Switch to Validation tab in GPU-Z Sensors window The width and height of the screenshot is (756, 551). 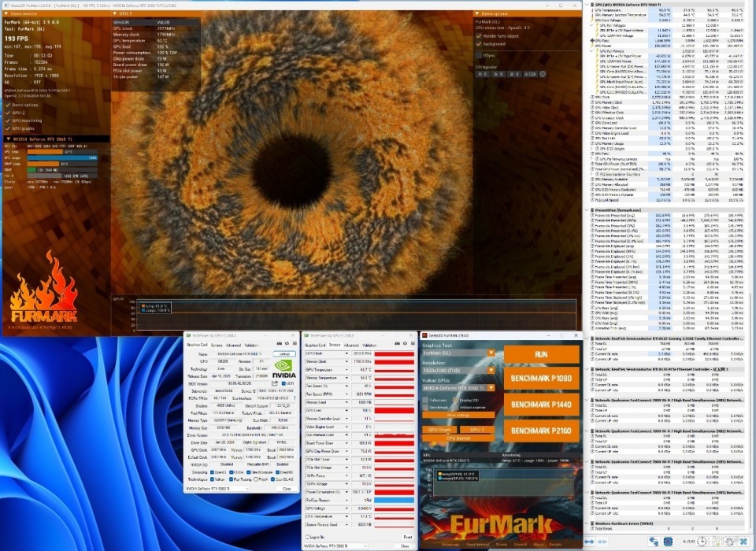point(369,345)
